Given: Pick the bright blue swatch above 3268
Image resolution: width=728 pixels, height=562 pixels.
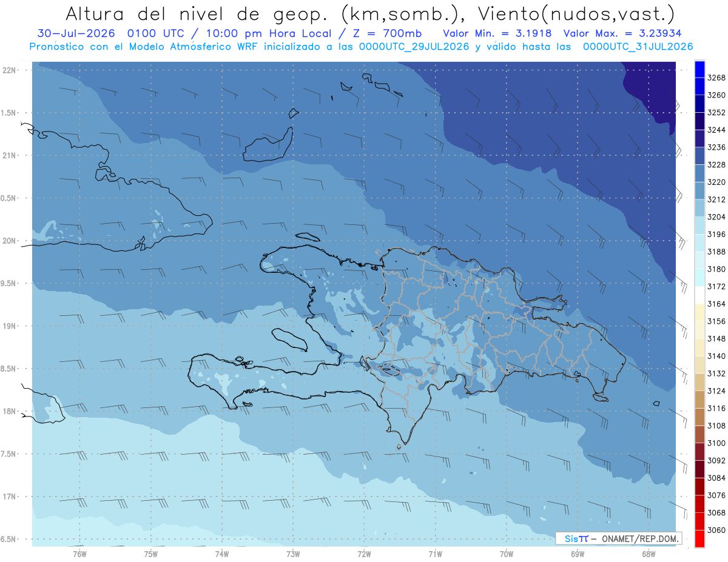Looking at the screenshot, I should point(699,69).
